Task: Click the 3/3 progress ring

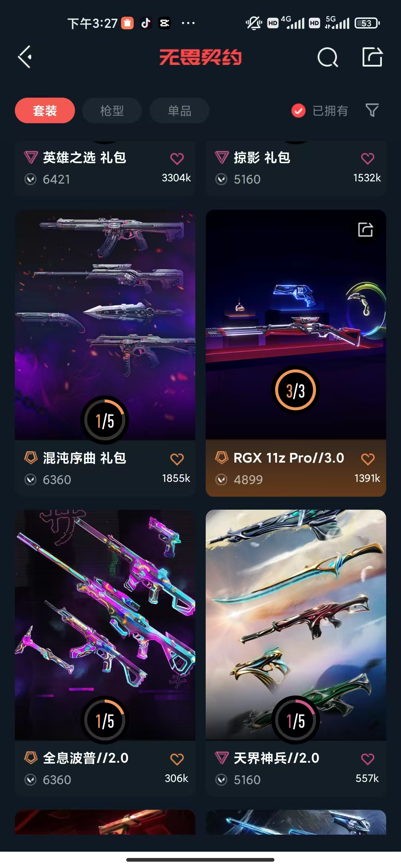Action: click(x=296, y=390)
